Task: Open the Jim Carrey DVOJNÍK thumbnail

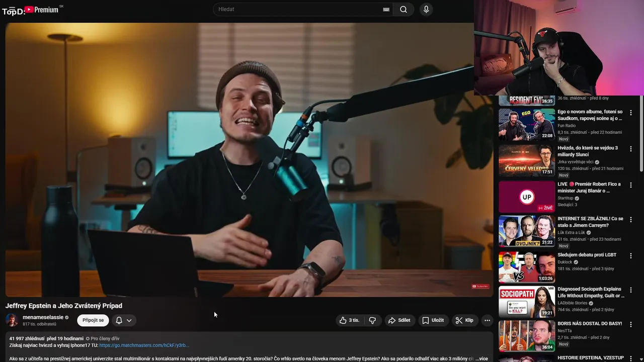Action: (x=527, y=231)
